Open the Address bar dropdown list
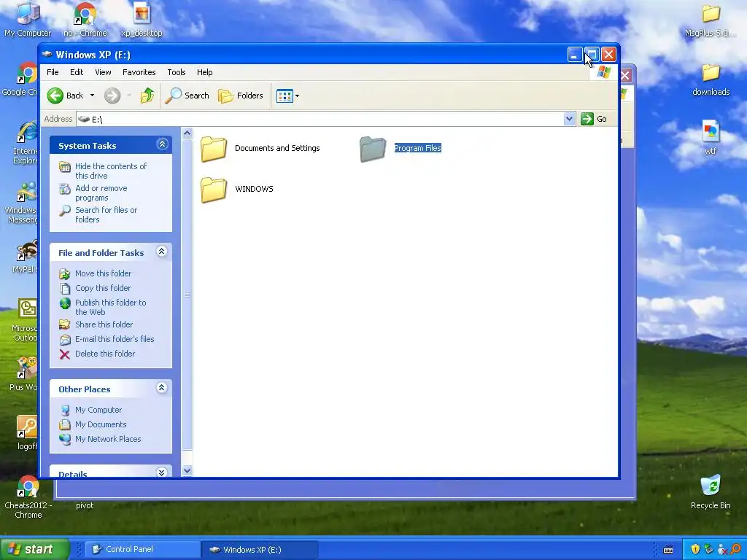 pos(569,119)
